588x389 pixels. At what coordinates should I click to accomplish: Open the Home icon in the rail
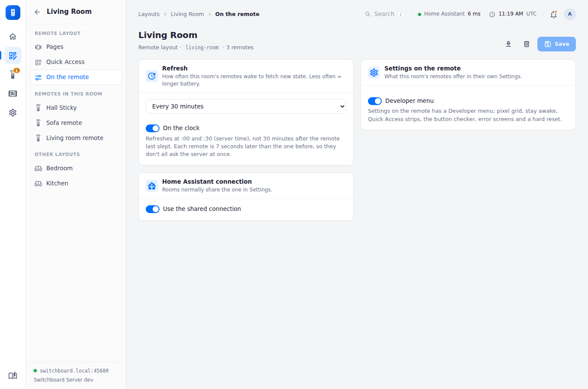pyautogui.click(x=13, y=36)
